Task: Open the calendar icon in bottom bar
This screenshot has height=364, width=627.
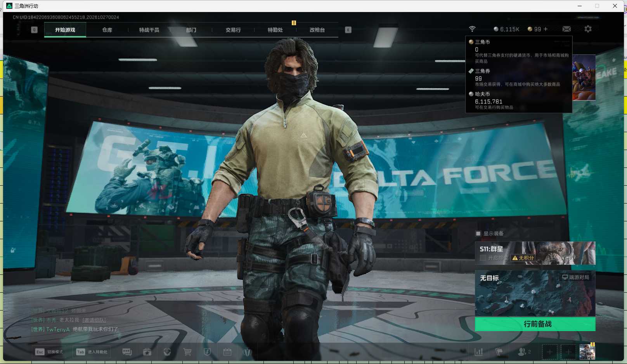Action: (x=227, y=352)
